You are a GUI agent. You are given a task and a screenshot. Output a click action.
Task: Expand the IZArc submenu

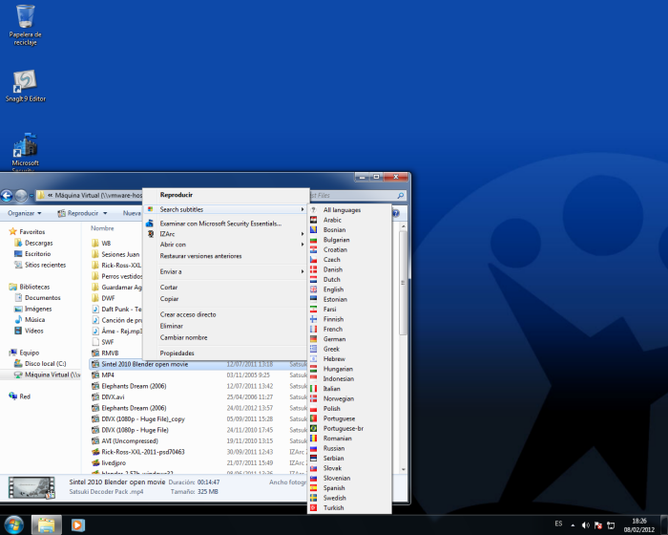click(226, 234)
